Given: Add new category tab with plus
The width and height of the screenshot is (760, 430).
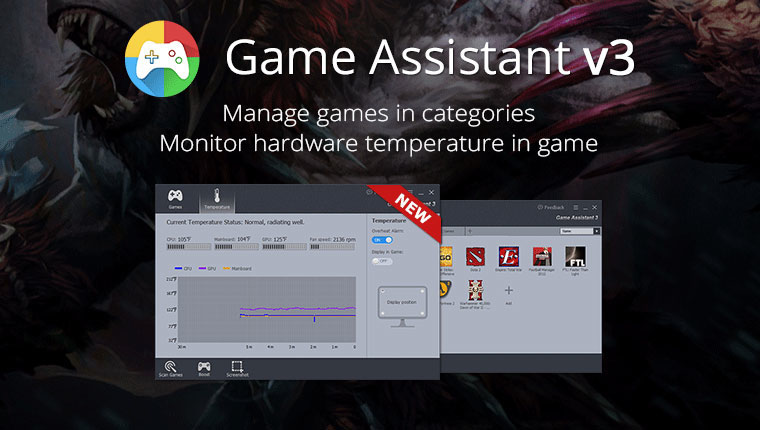Looking at the screenshot, I should click(470, 231).
